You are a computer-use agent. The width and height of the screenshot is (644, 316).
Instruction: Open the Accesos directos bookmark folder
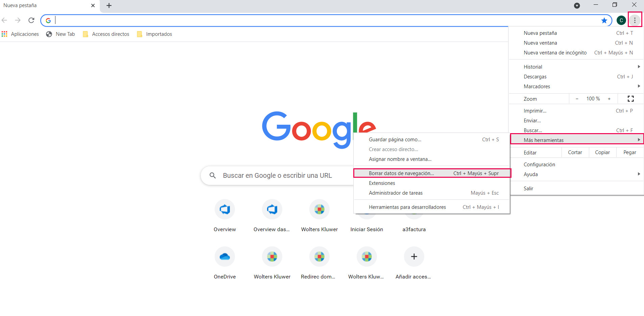pos(106,34)
